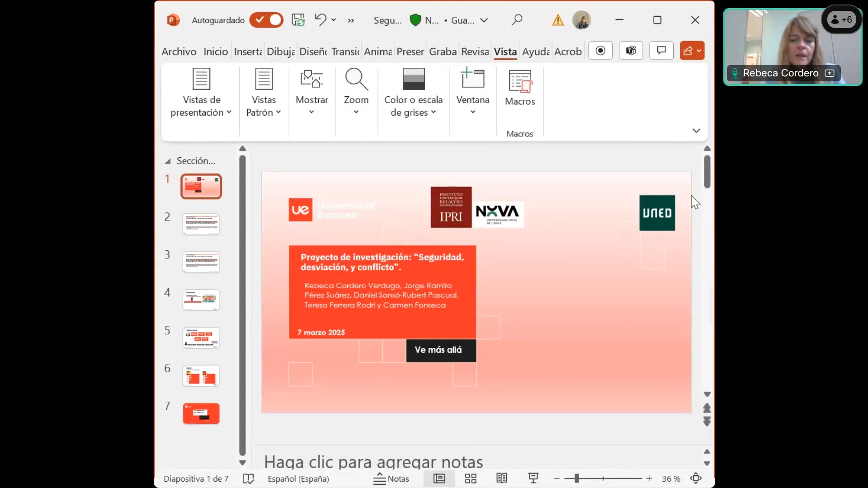Open the Mostrar dropdown
The image size is (868, 488).
pos(311,92)
